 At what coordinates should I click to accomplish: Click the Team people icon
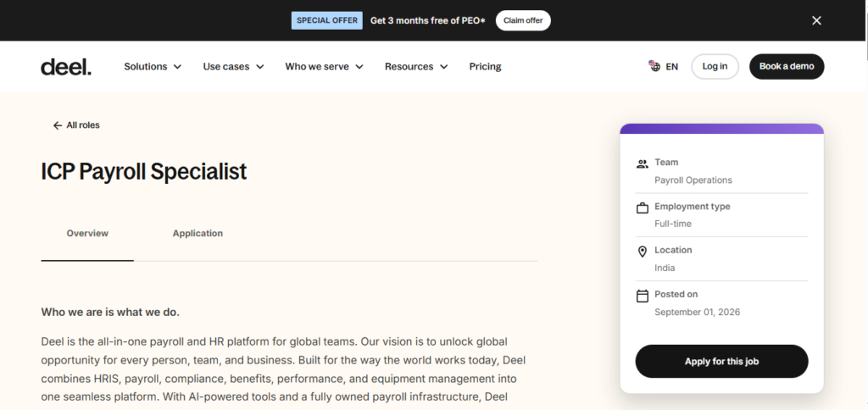(643, 163)
